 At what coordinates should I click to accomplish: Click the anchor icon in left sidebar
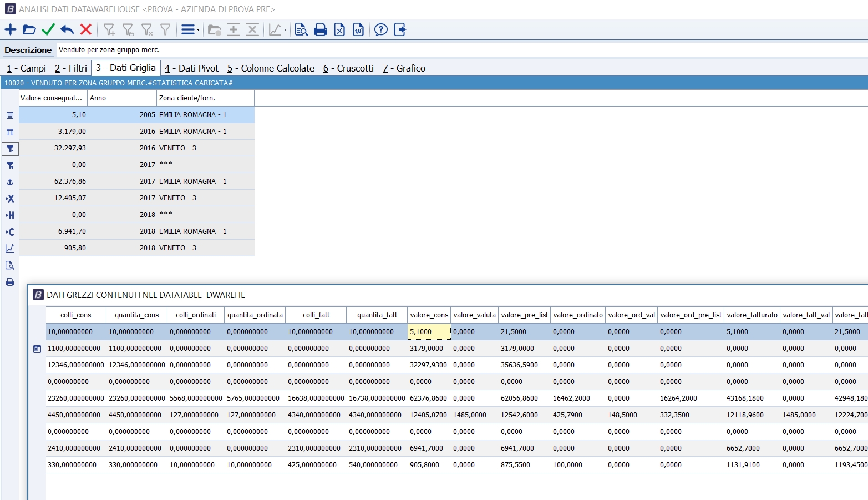click(x=10, y=182)
